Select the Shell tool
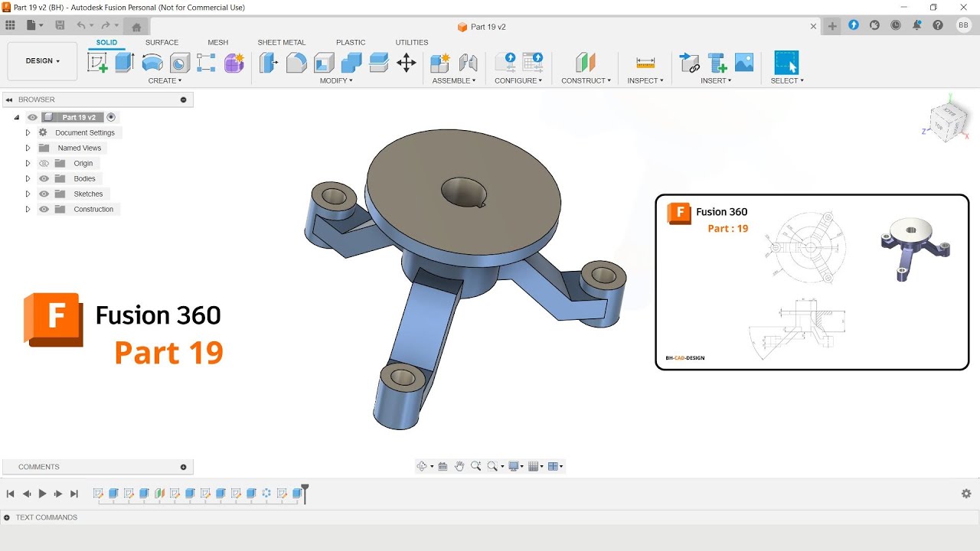Screen dimensions: 980x551 pyautogui.click(x=324, y=63)
